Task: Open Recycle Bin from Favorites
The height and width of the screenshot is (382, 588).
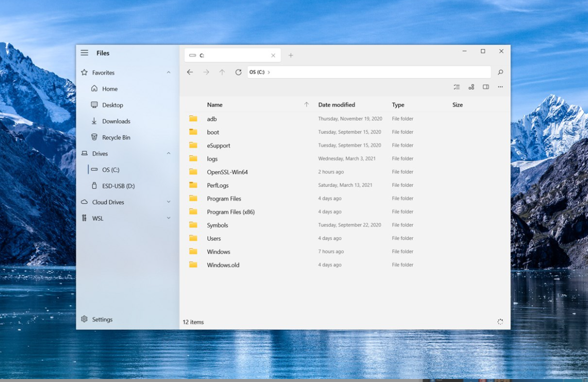Action: point(116,137)
